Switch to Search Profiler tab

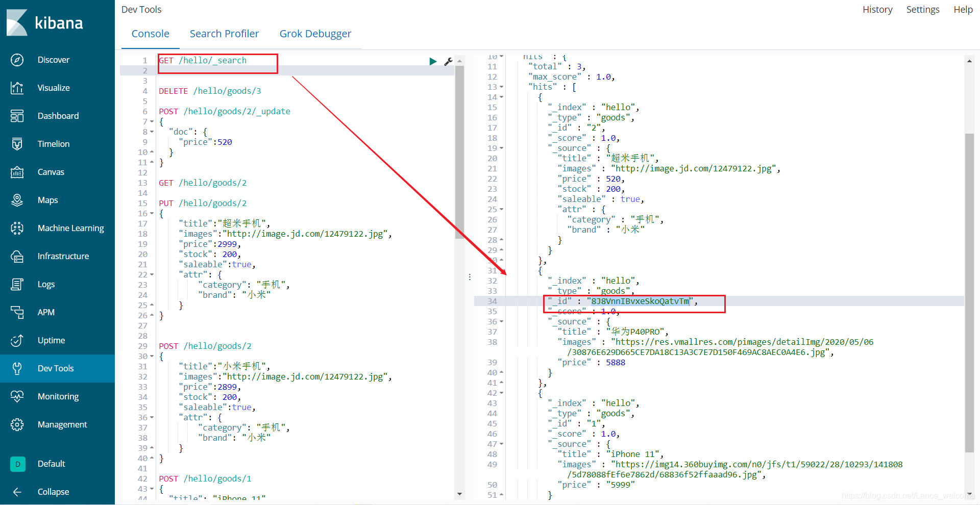pyautogui.click(x=224, y=34)
